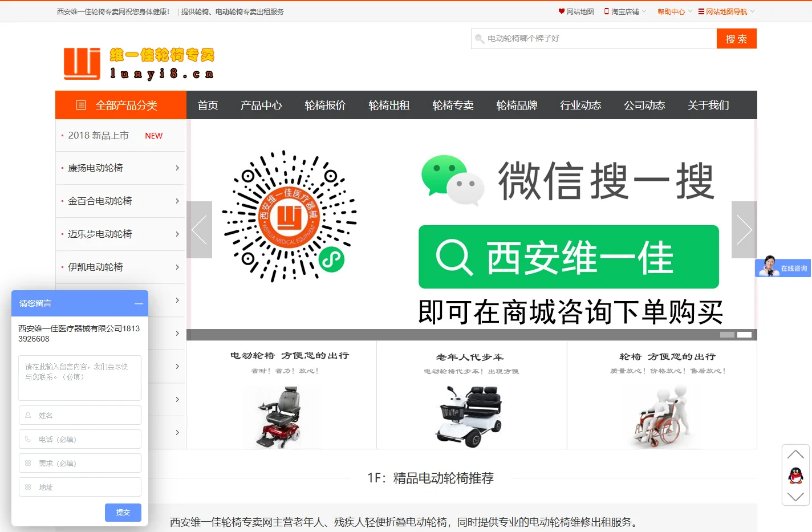Click the 1F: 精品电动轮椅推荐 heading

pyautogui.click(x=431, y=478)
